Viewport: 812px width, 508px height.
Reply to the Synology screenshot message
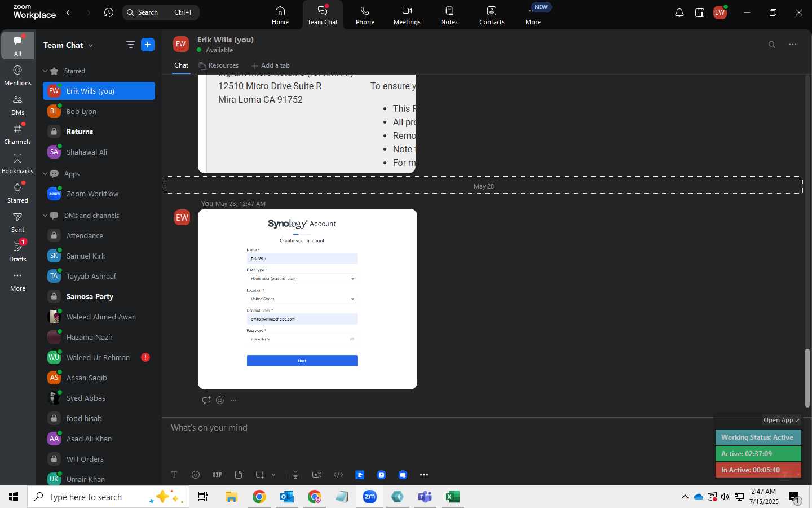coord(206,400)
